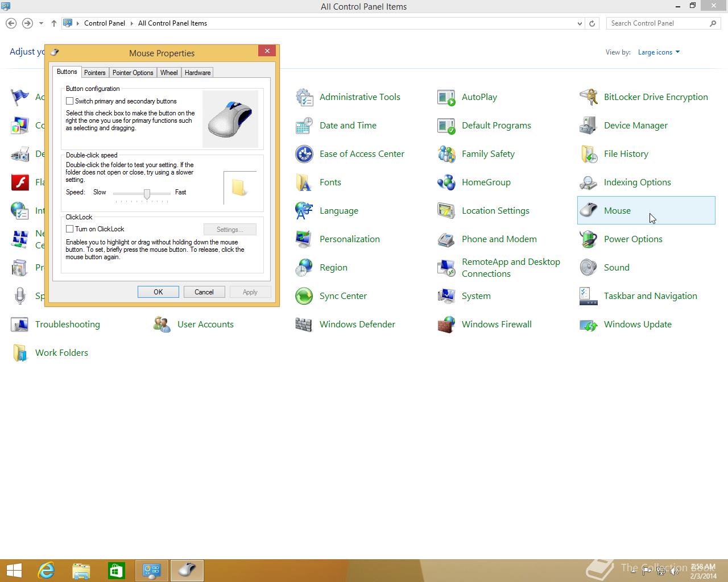The image size is (728, 582).
Task: Open the Windows Defender icon
Action: coord(304,325)
